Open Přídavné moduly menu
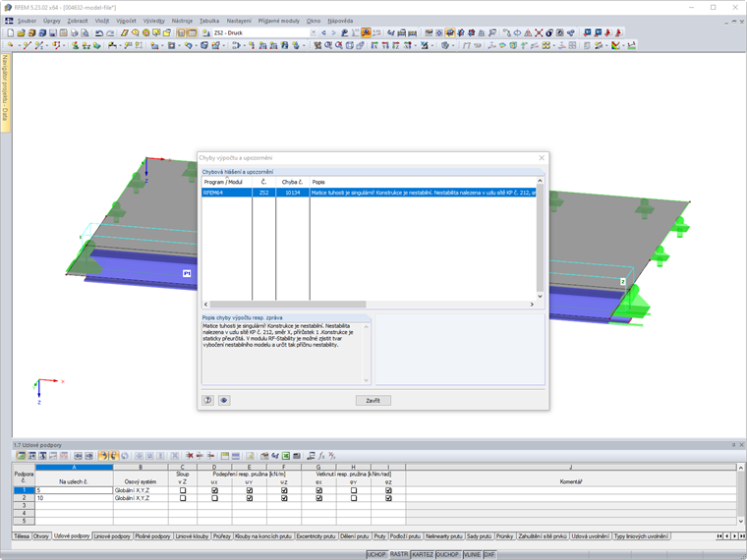This screenshot has height=560, width=747. pyautogui.click(x=279, y=21)
